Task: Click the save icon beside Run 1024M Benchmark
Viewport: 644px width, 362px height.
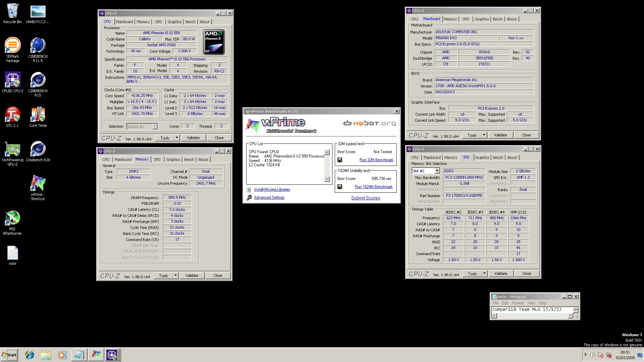Action: point(340,187)
